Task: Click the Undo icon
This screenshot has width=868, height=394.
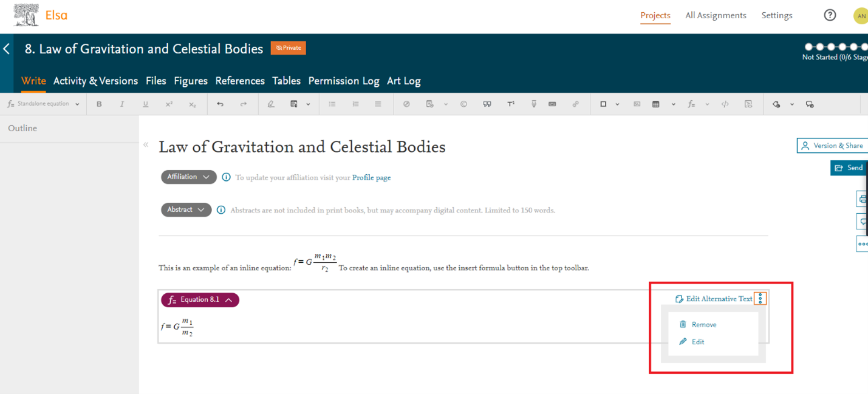Action: click(x=220, y=104)
